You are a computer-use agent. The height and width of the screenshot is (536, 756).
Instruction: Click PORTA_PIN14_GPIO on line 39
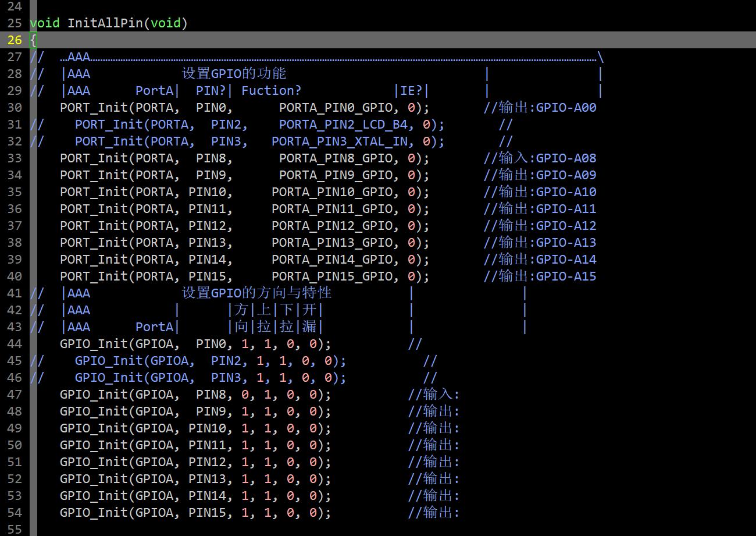[332, 260]
